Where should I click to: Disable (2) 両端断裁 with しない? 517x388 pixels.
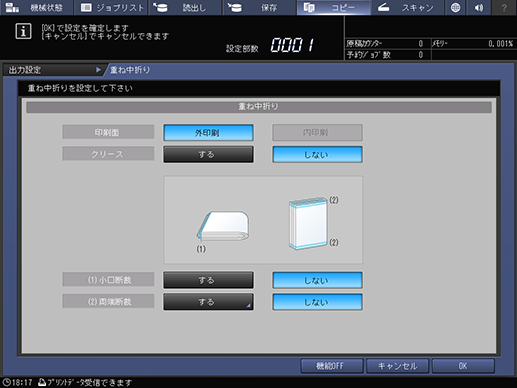(317, 302)
